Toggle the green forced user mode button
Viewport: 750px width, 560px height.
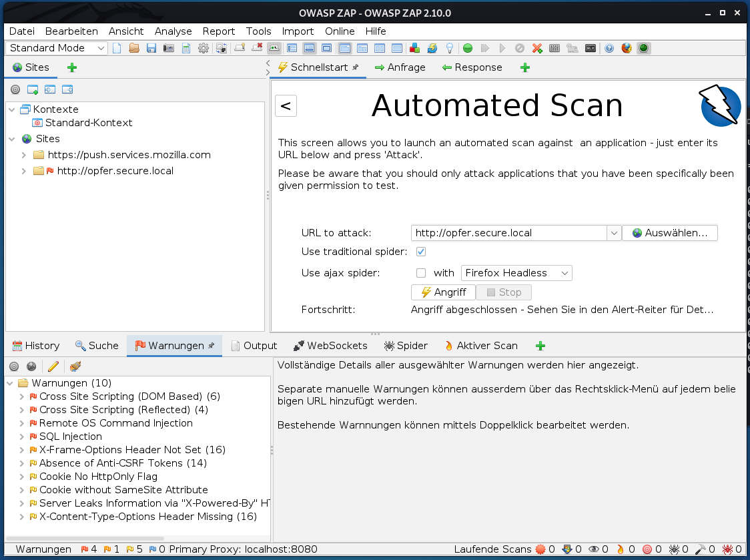tap(643, 48)
